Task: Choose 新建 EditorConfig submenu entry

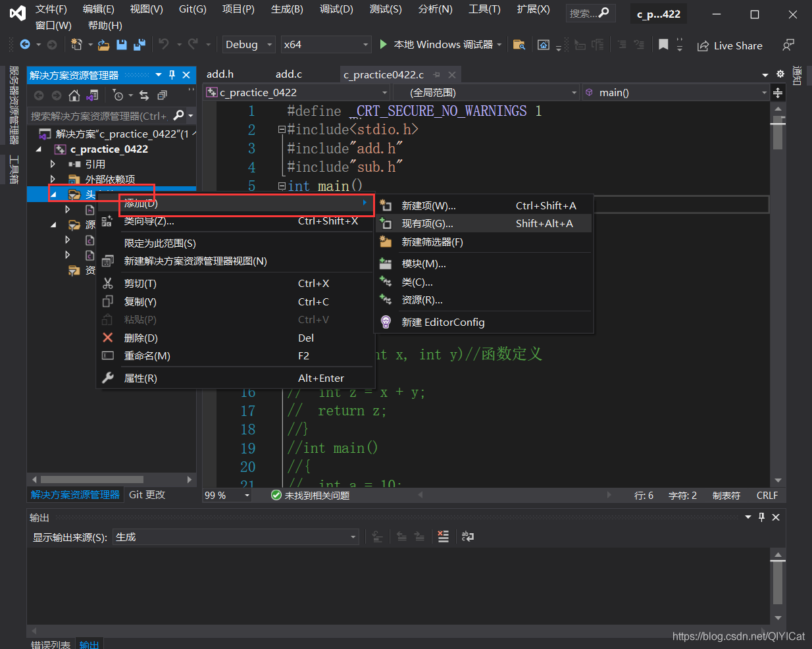Action: click(484, 322)
